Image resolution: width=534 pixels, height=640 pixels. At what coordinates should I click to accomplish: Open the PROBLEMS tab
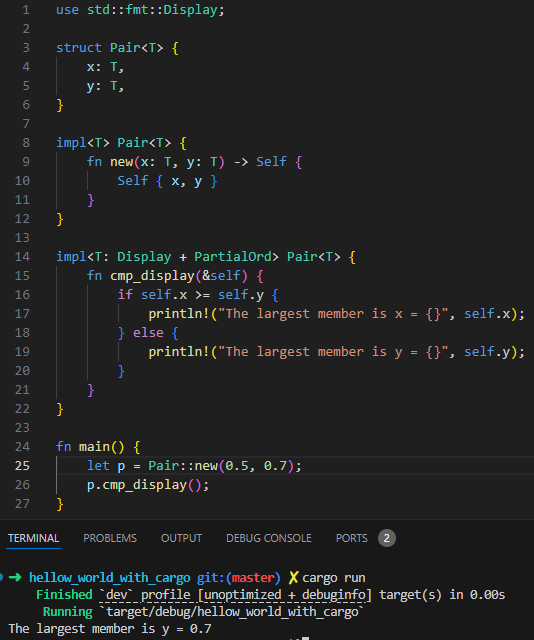(110, 538)
